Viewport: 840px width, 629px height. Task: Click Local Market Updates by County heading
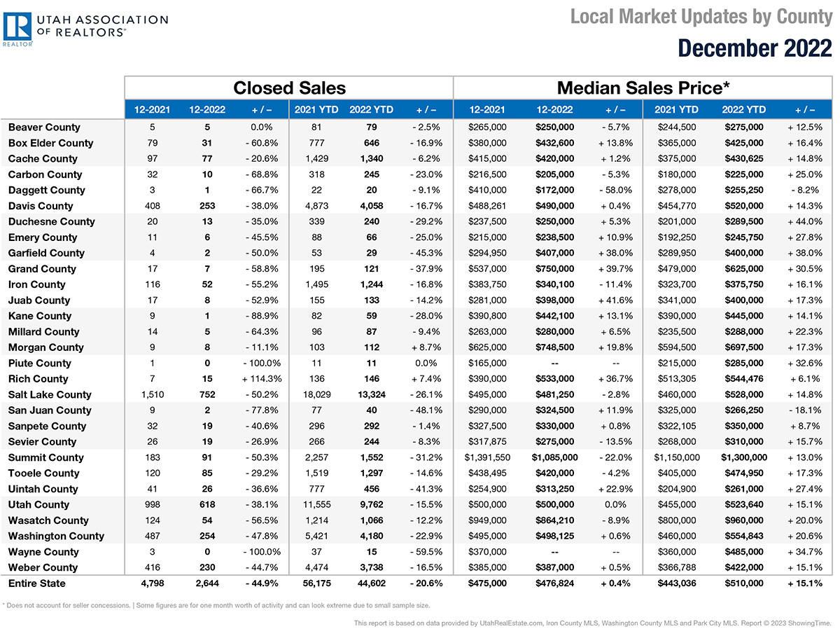[x=701, y=16]
